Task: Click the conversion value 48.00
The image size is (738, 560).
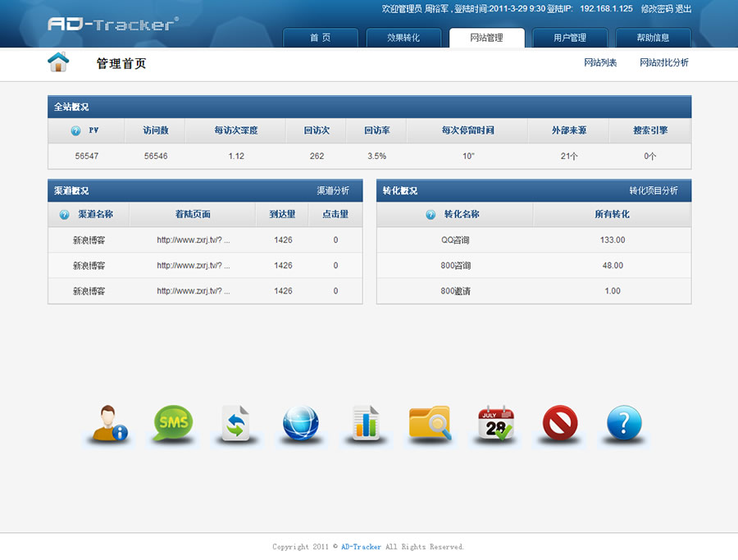Action: tap(613, 266)
